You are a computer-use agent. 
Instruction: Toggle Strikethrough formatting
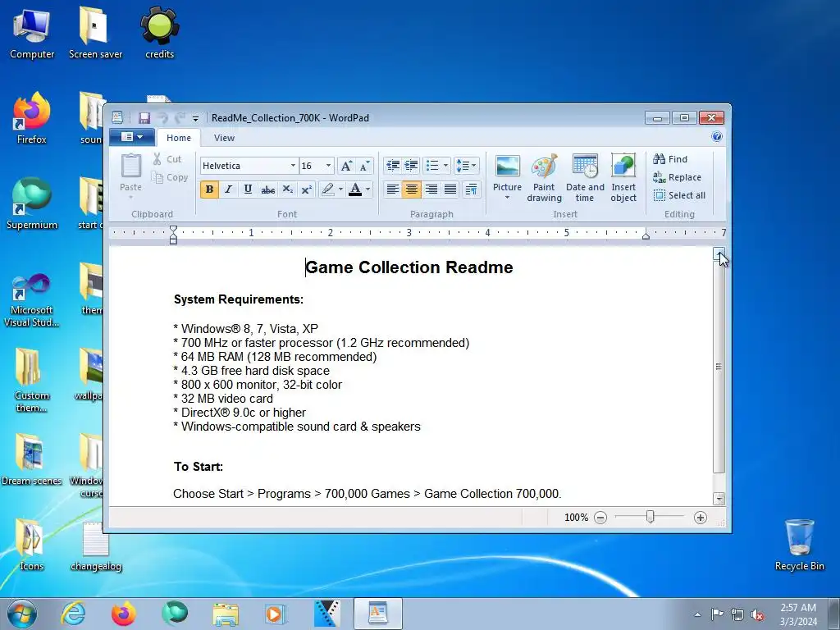pos(268,189)
